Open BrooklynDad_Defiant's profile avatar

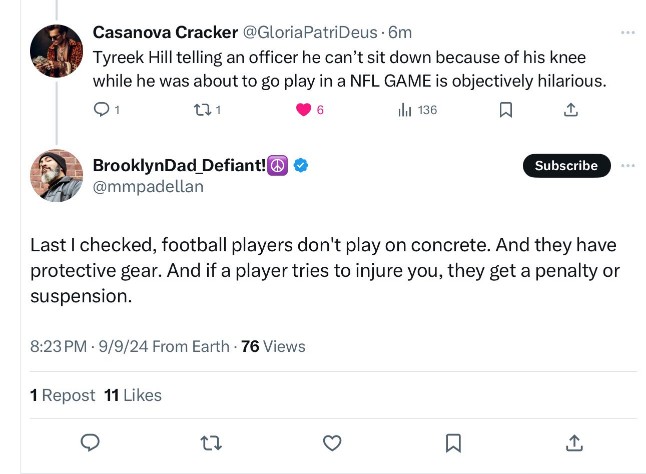[x=56, y=176]
